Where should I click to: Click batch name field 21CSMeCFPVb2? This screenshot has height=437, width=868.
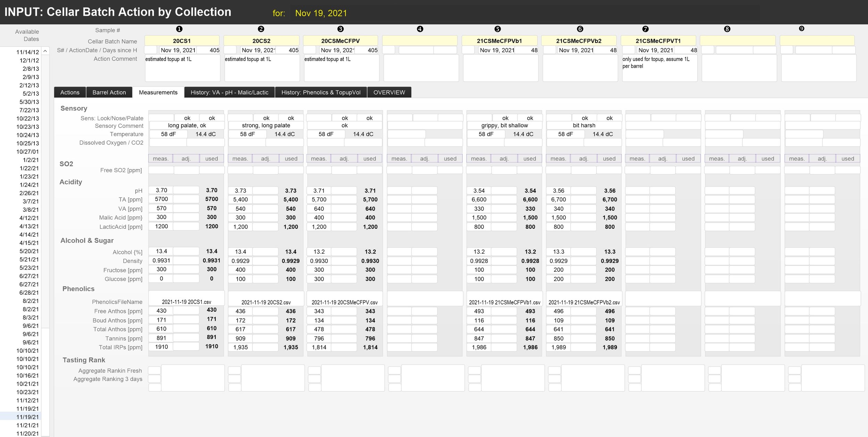tap(579, 41)
